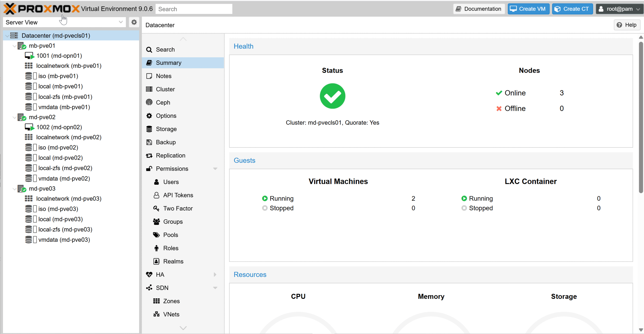Collapse the md-pve02 node tree
Image resolution: width=644 pixels, height=334 pixels.
[x=14, y=117]
